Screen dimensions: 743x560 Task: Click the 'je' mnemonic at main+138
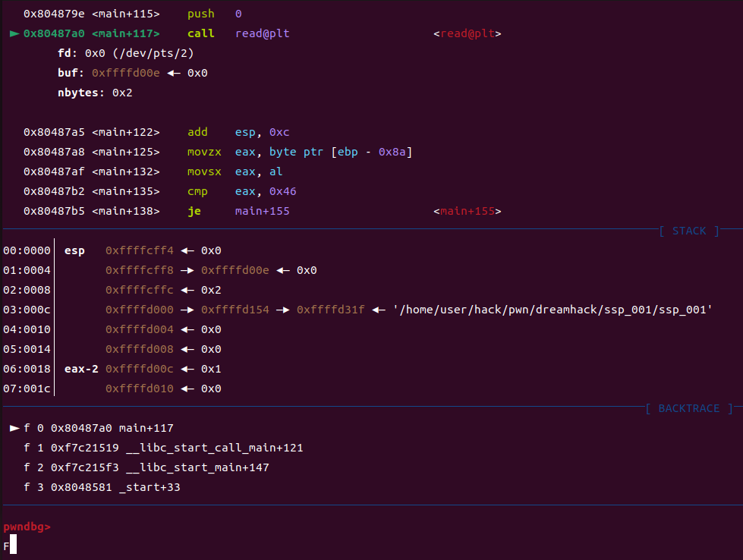coord(194,211)
